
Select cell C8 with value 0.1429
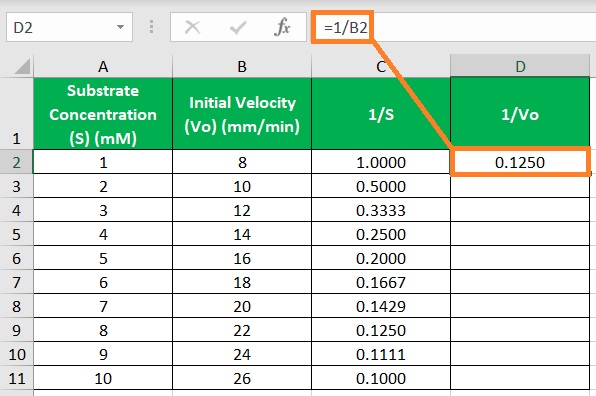pos(381,306)
